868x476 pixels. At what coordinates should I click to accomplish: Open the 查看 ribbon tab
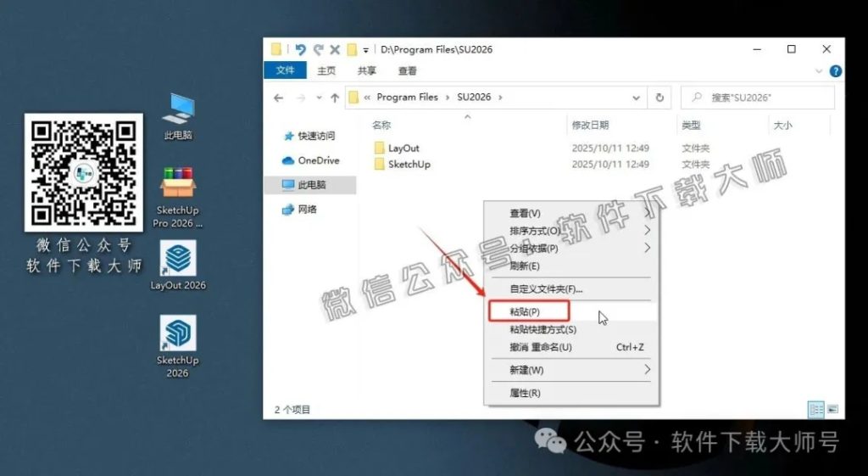click(408, 71)
